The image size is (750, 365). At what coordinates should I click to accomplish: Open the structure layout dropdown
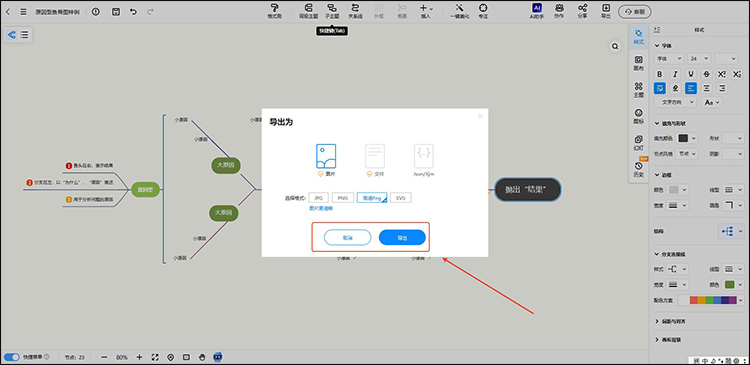coord(731,232)
